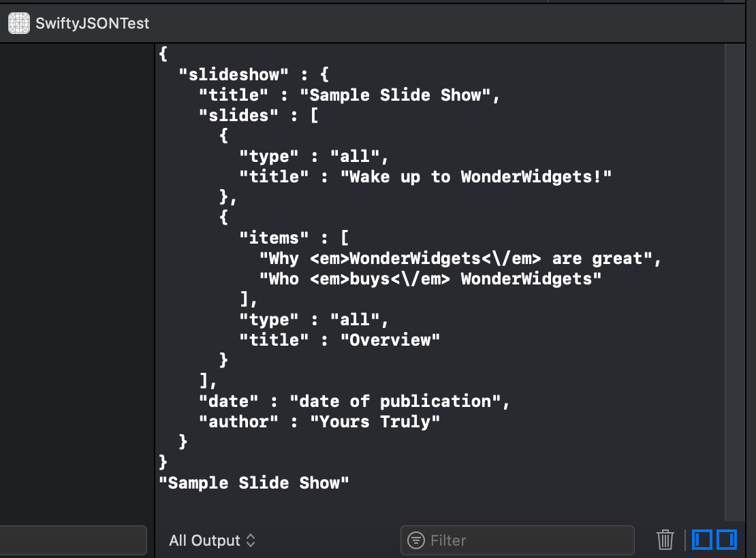The height and width of the screenshot is (558, 756).
Task: Open the All Output dropdown
Action: [x=212, y=540]
